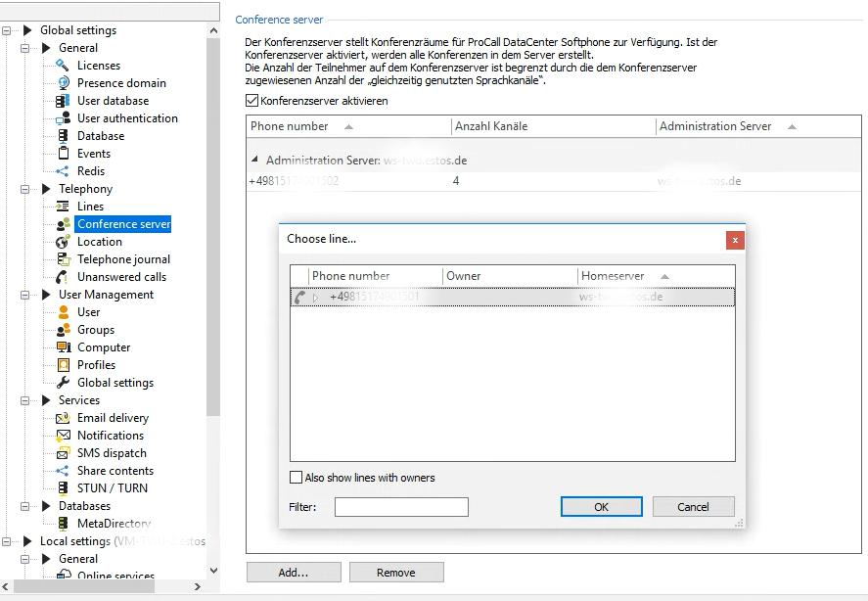Image resolution: width=868 pixels, height=601 pixels.
Task: Click the Location globe icon
Action: click(63, 242)
